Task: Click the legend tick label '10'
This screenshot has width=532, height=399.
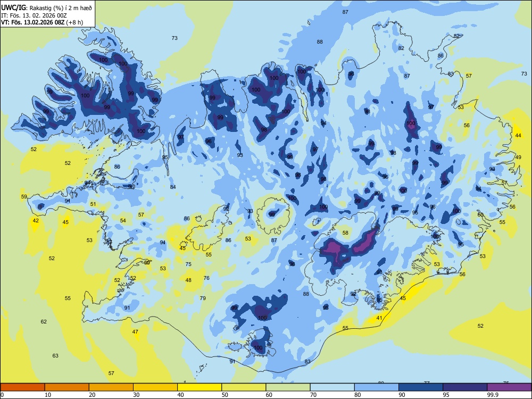Action: (48, 395)
